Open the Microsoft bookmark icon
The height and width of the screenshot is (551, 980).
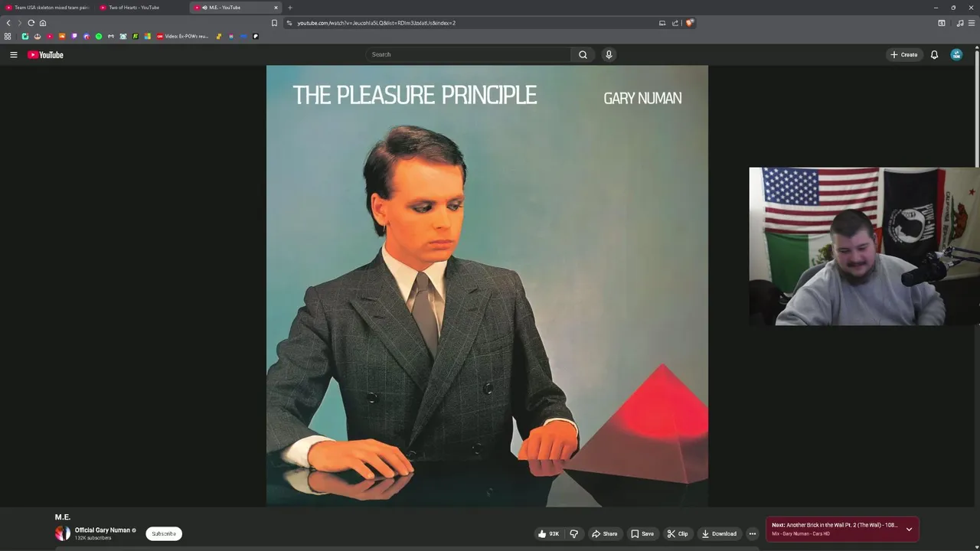[148, 36]
